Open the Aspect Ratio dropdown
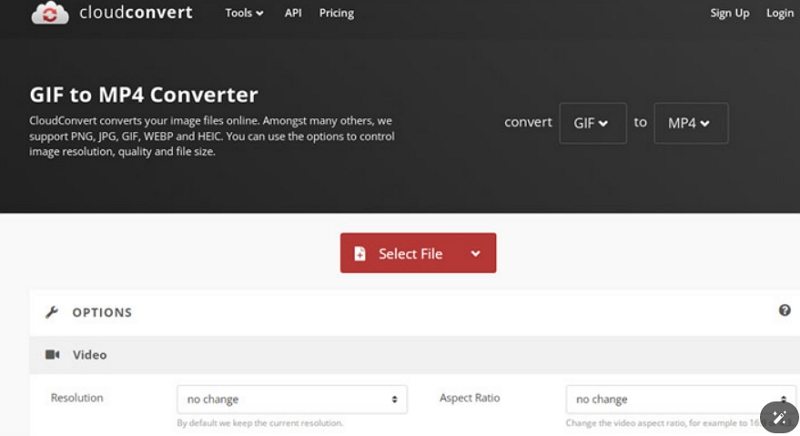Viewport: 800px width, 436px height. tap(680, 399)
